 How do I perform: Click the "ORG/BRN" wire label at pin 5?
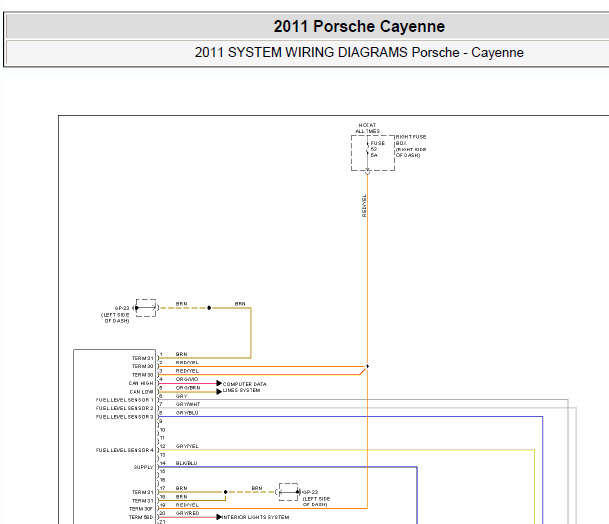[x=188, y=388]
